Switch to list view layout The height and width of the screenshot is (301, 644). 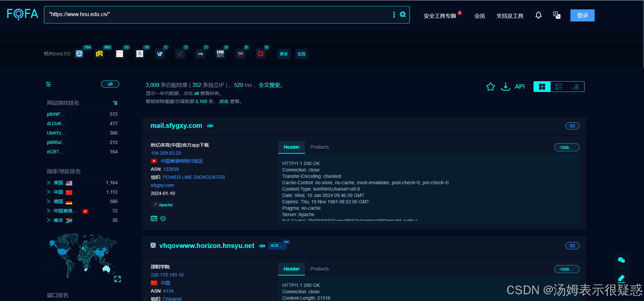tap(559, 87)
